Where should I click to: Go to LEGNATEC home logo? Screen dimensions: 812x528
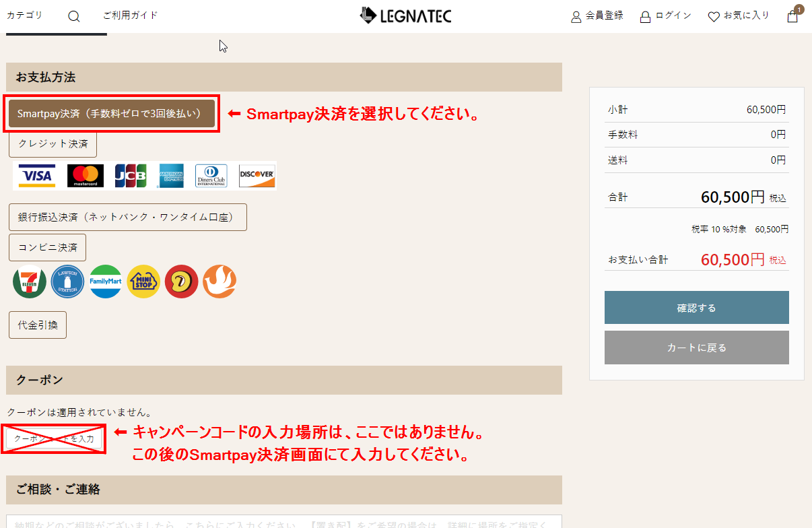coord(405,15)
